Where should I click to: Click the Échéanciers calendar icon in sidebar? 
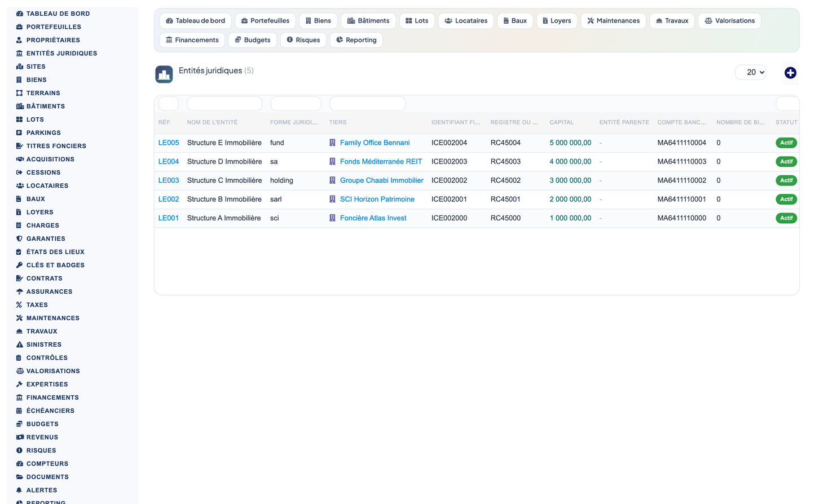tap(20, 411)
